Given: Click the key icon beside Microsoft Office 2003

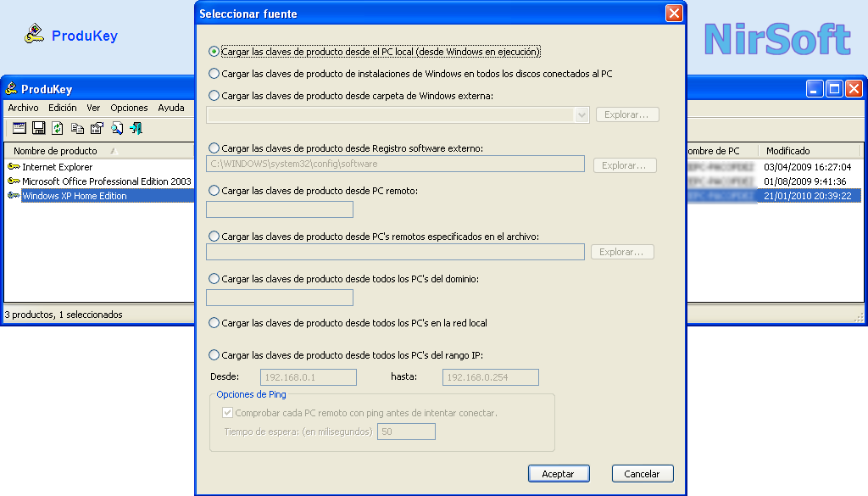Looking at the screenshot, I should (x=14, y=181).
